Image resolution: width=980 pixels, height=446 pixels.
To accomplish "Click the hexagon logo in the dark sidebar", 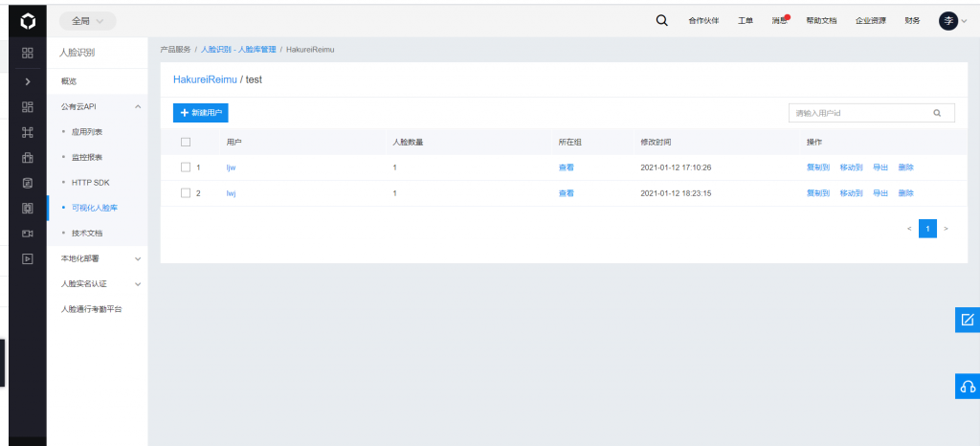I will tap(28, 22).
